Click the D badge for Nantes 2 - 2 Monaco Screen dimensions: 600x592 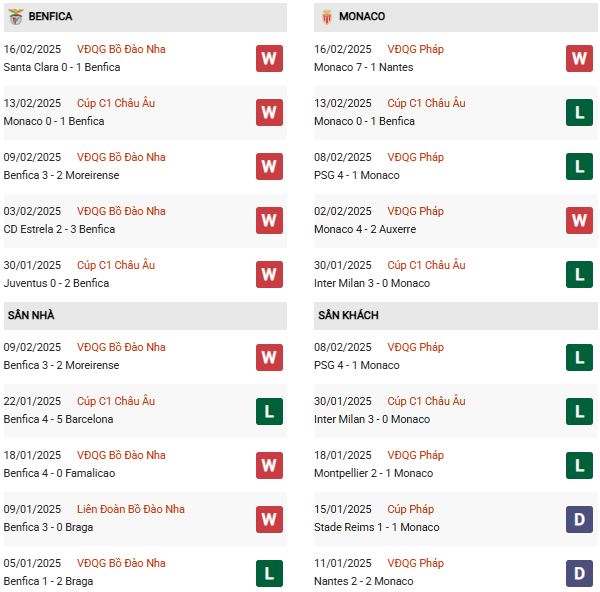coord(579,572)
